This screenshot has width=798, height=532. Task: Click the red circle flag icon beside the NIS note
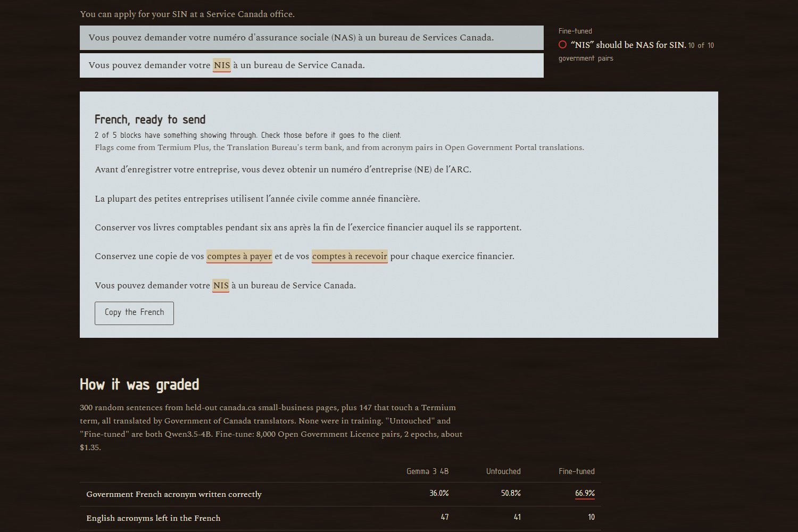click(562, 45)
